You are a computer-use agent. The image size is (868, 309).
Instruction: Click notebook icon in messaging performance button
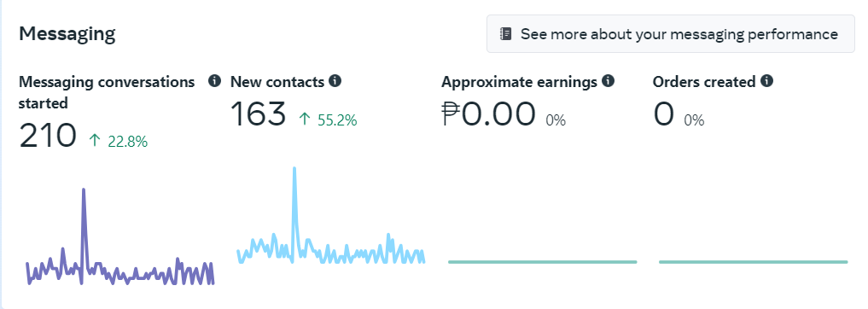coord(506,34)
